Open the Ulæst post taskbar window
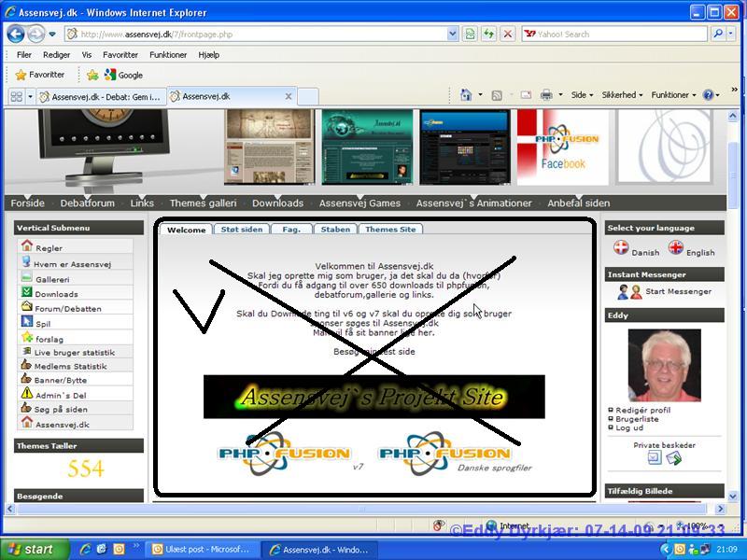Image resolution: width=747 pixels, height=560 pixels. 202,549
